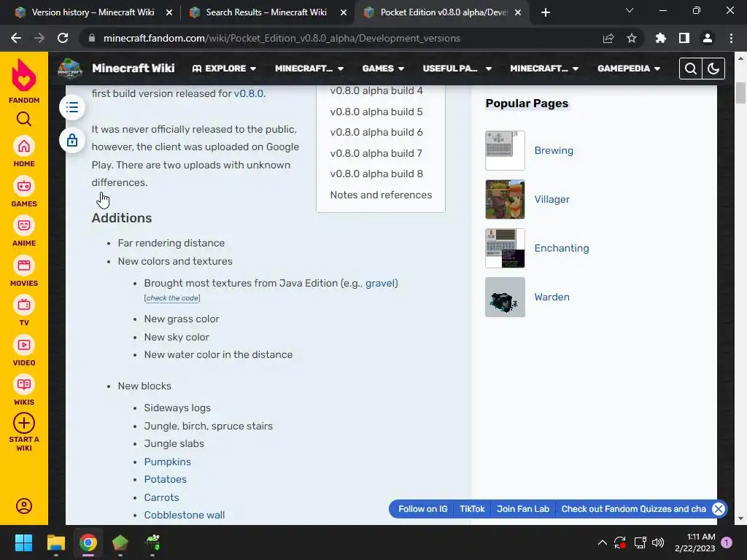The height and width of the screenshot is (560, 747).
Task: Open Windows Start menu
Action: point(23,542)
